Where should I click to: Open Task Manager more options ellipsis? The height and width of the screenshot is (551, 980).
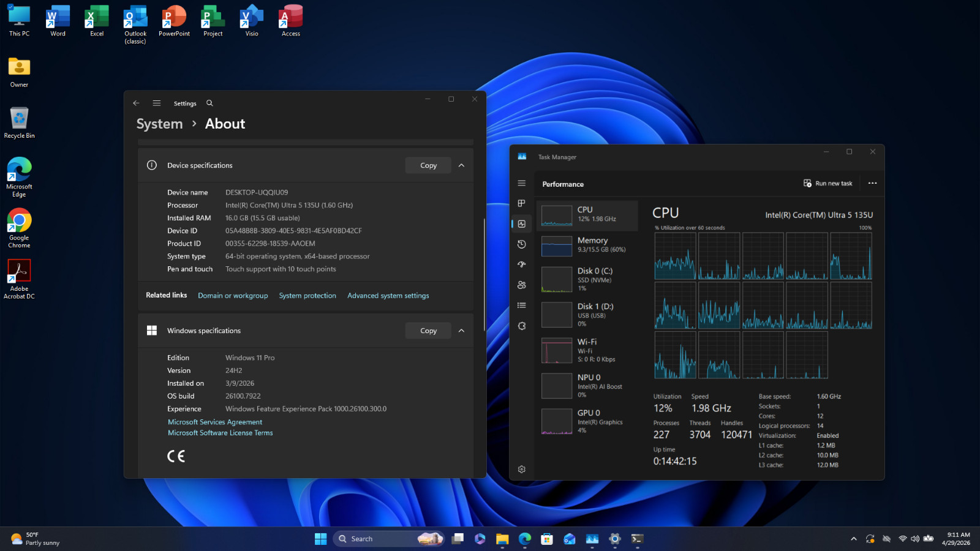[872, 183]
